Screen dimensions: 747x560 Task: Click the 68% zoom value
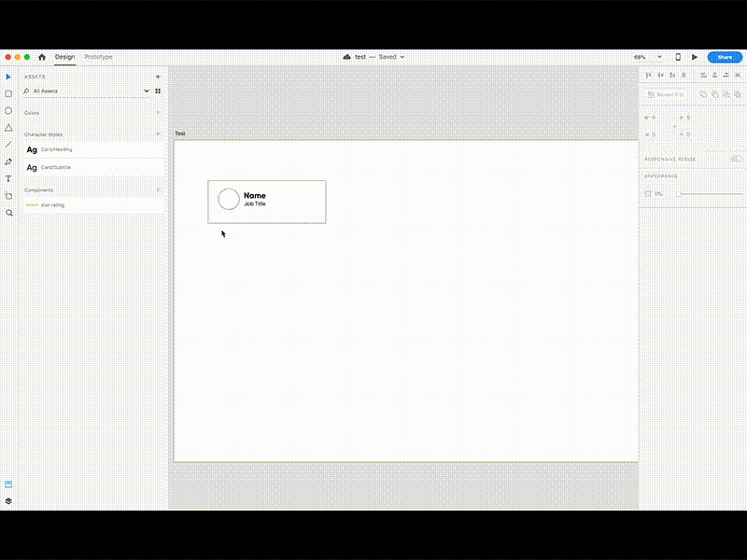pyautogui.click(x=640, y=57)
